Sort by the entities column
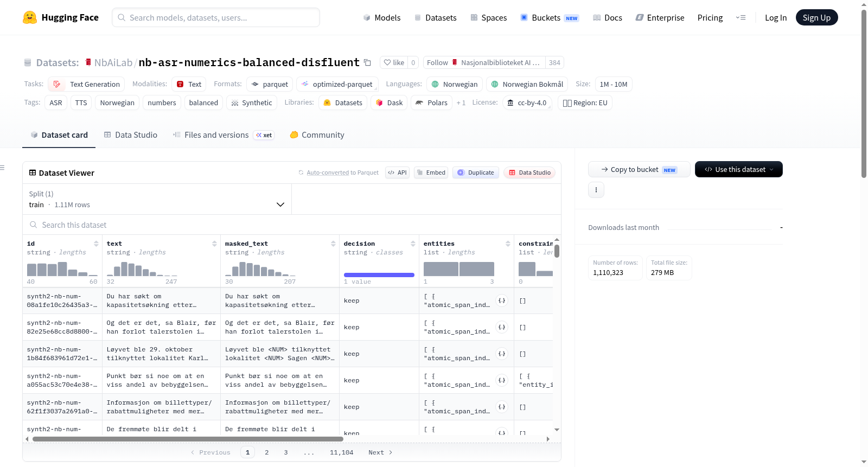 pos(508,244)
